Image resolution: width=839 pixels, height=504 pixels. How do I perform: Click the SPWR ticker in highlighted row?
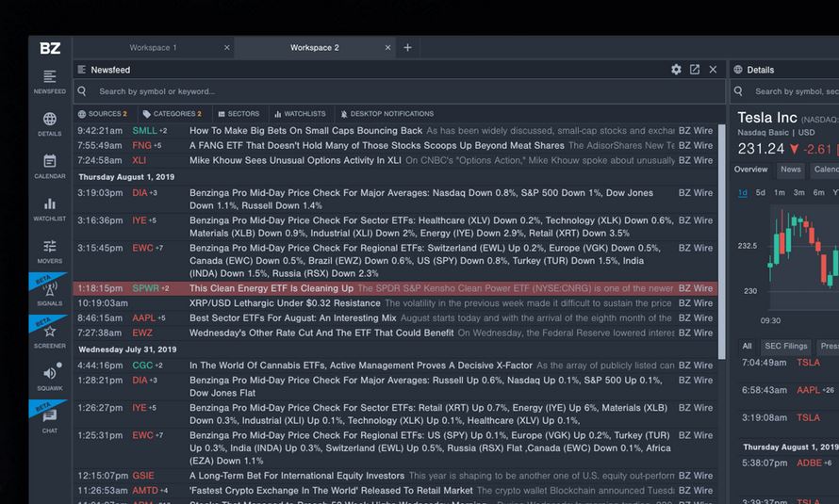click(145, 288)
